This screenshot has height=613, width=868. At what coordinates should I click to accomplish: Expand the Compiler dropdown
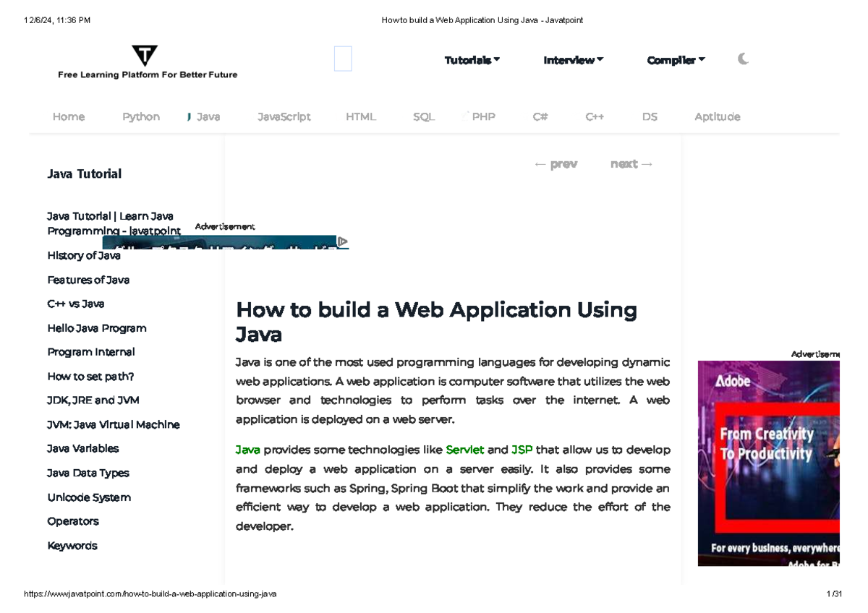pos(676,60)
